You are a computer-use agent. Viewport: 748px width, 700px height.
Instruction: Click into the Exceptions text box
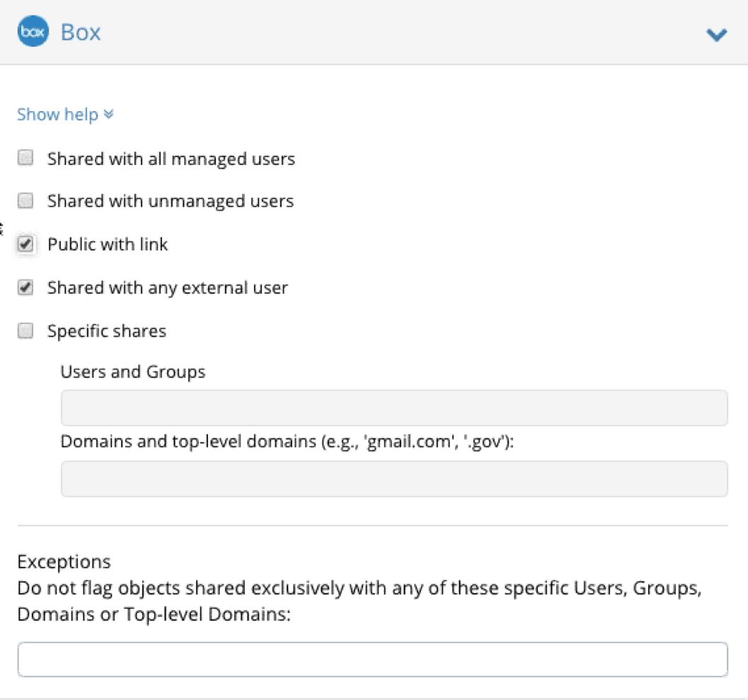coord(372,659)
